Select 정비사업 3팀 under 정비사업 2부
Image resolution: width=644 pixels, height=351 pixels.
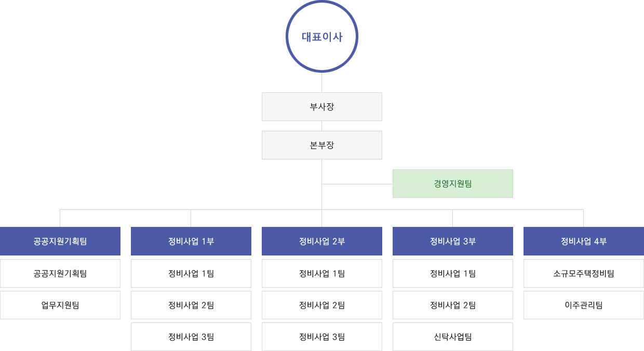point(322,336)
